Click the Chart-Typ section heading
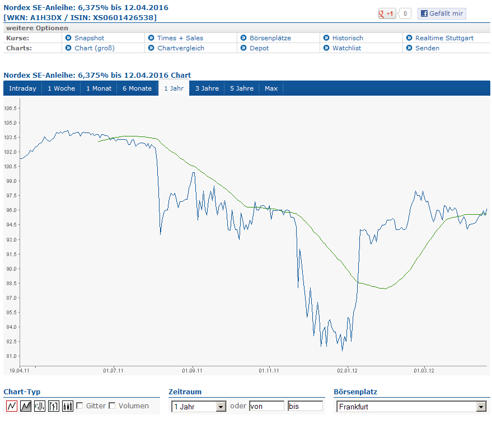Image resolution: width=492 pixels, height=448 pixels. tap(22, 392)
